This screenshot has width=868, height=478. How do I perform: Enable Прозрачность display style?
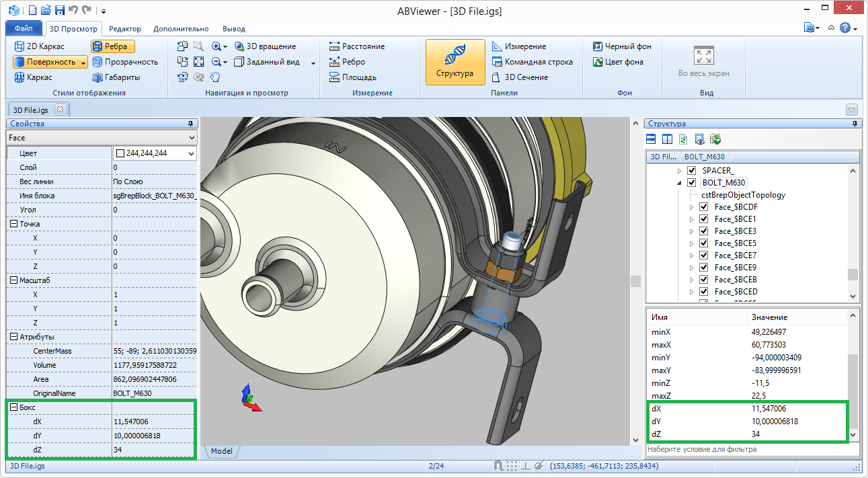[x=124, y=62]
